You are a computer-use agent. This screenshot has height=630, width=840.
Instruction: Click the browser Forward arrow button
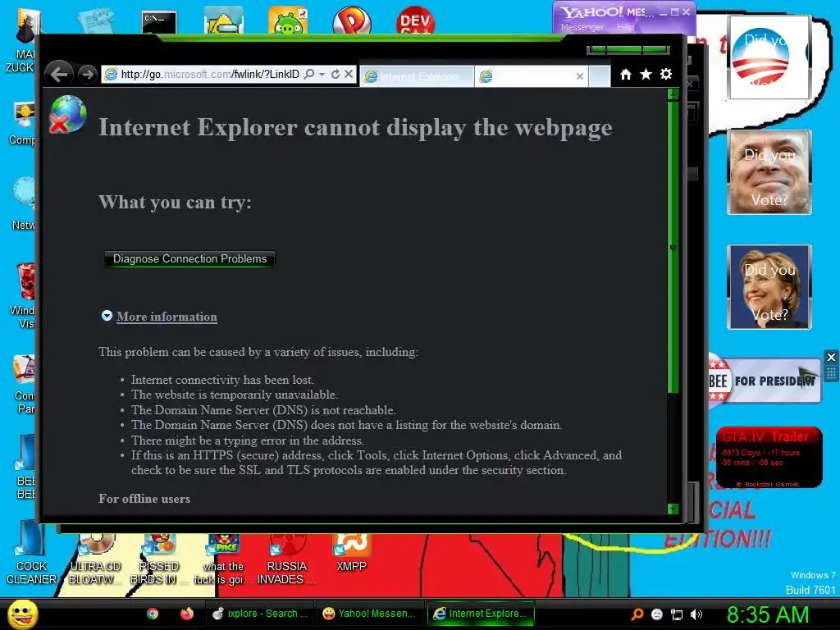[87, 74]
